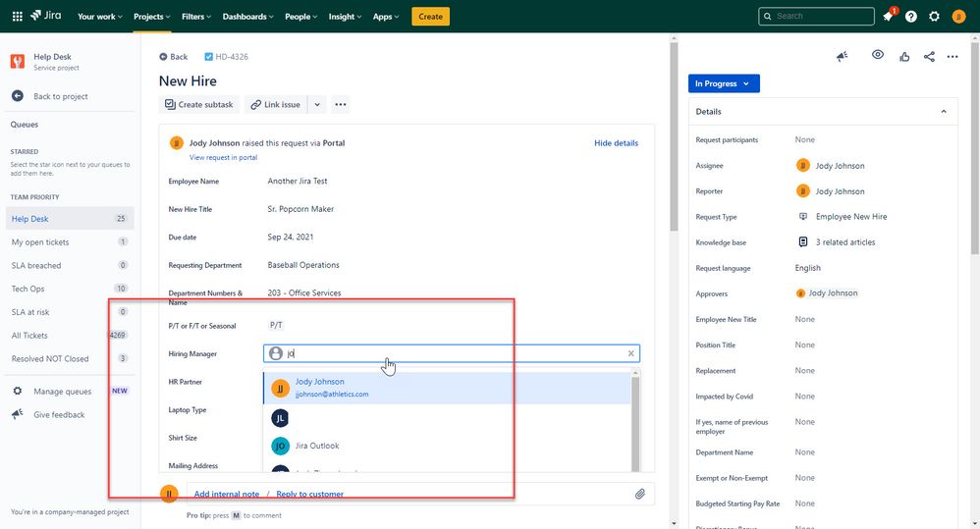Image resolution: width=980 pixels, height=529 pixels.
Task: Click Hide details
Action: click(x=617, y=143)
